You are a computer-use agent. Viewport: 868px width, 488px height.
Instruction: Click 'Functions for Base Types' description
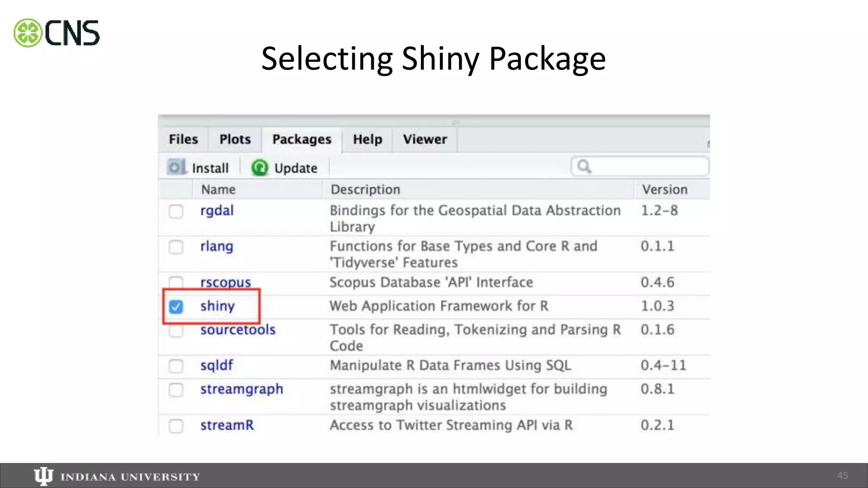click(464, 254)
